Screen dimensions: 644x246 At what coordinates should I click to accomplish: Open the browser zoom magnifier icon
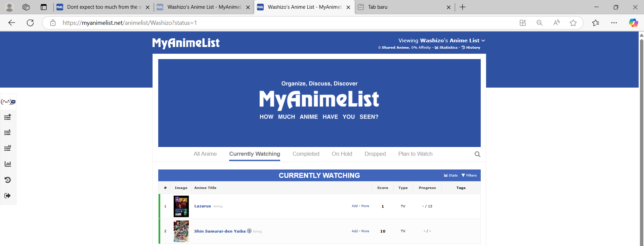(x=540, y=23)
